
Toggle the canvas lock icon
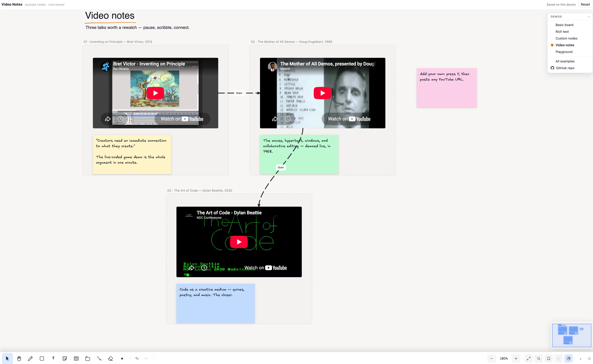point(589,359)
